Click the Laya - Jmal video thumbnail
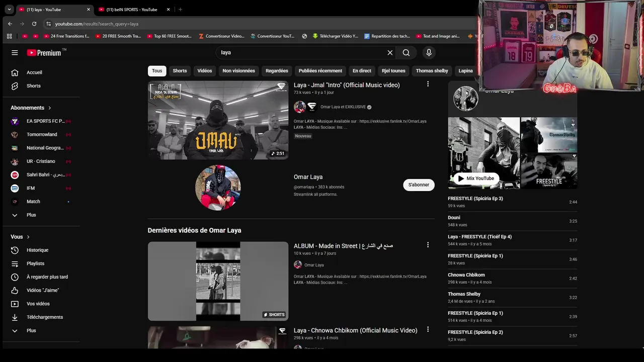This screenshot has height=362, width=644. coord(218,120)
